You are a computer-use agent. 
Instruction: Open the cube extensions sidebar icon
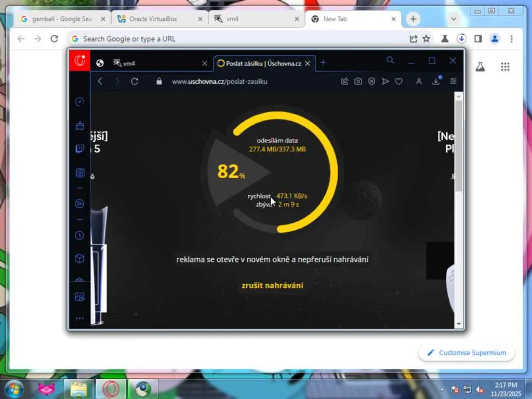[x=79, y=259]
